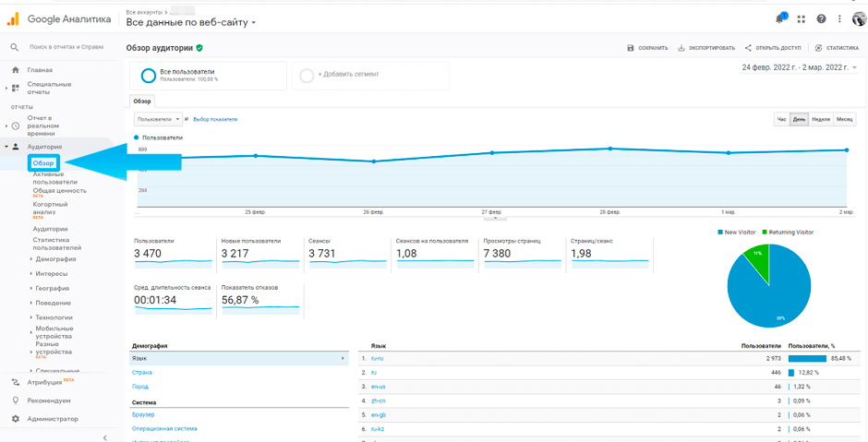Open Аудитории report in sidebar
The width and height of the screenshot is (868, 442).
(50, 229)
